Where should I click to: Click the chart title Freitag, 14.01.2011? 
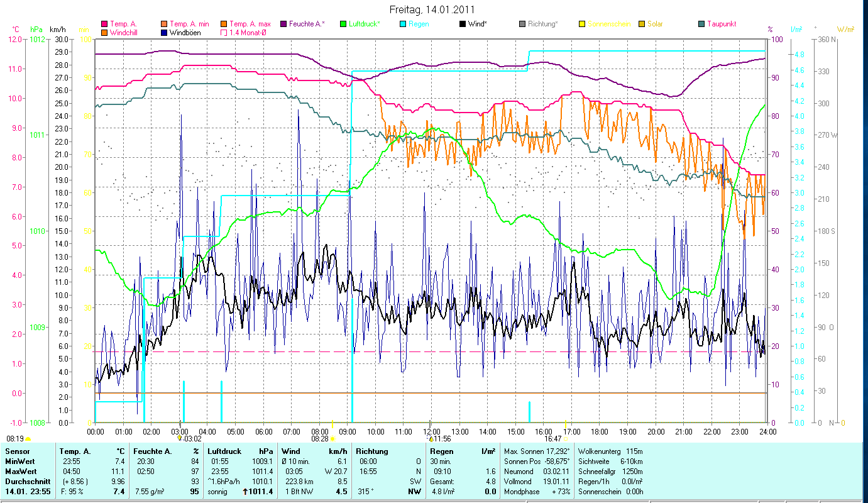coord(432,9)
